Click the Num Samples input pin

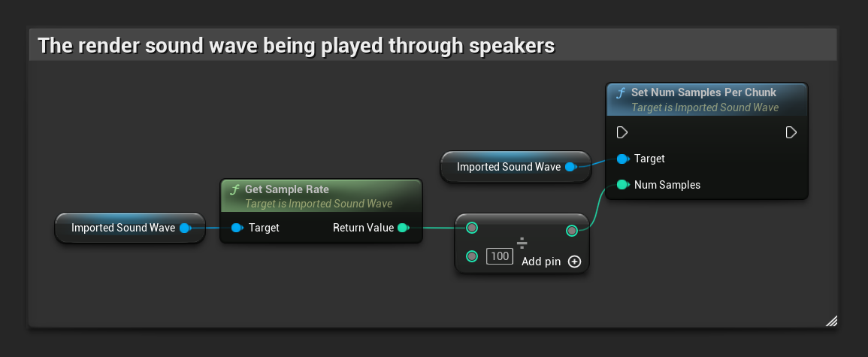click(622, 185)
